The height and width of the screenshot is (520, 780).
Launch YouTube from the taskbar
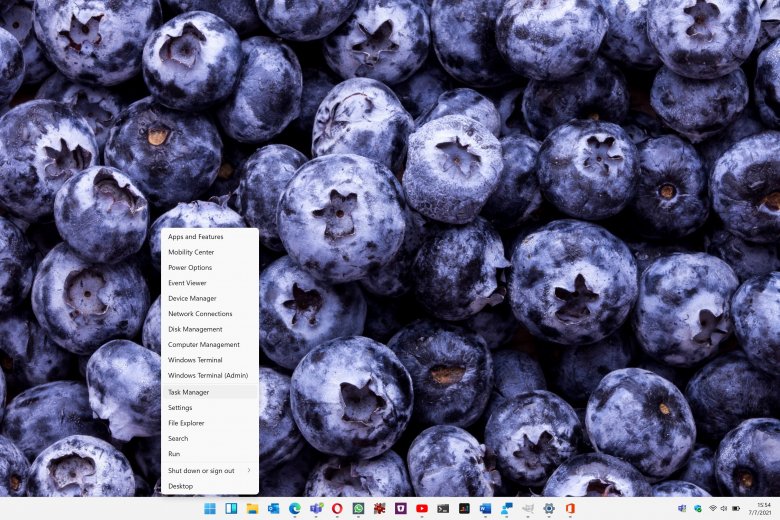click(422, 509)
